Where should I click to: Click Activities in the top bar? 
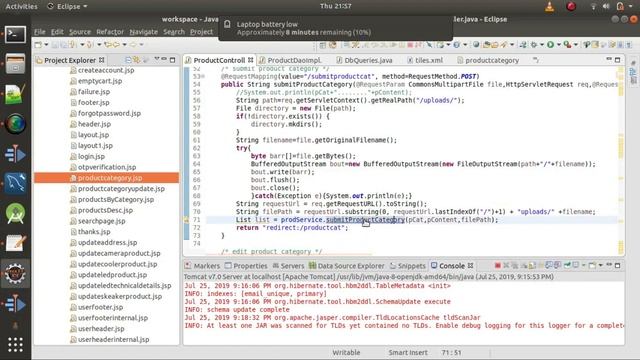pos(21,6)
